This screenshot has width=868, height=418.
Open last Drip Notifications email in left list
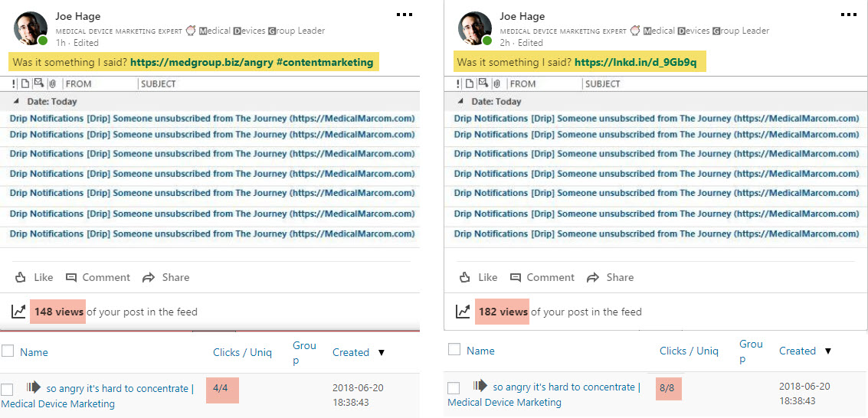pos(212,234)
